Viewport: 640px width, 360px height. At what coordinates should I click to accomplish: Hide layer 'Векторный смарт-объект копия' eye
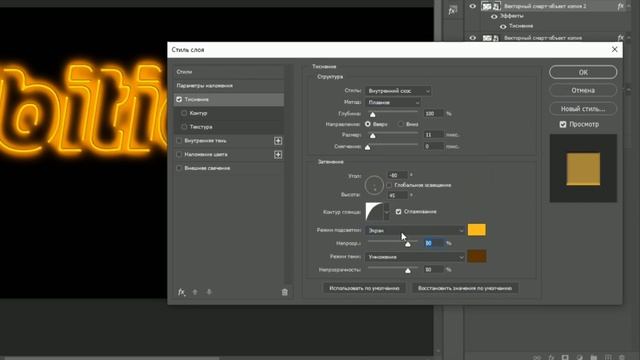point(473,38)
